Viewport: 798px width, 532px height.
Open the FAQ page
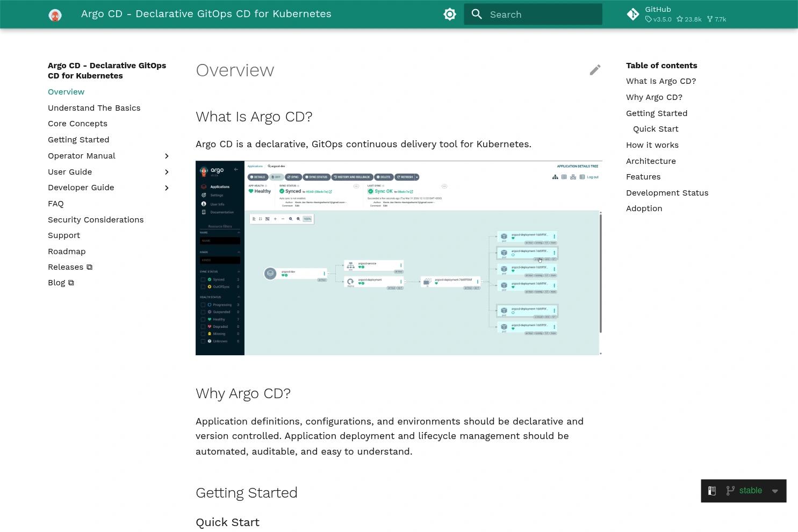pyautogui.click(x=56, y=204)
